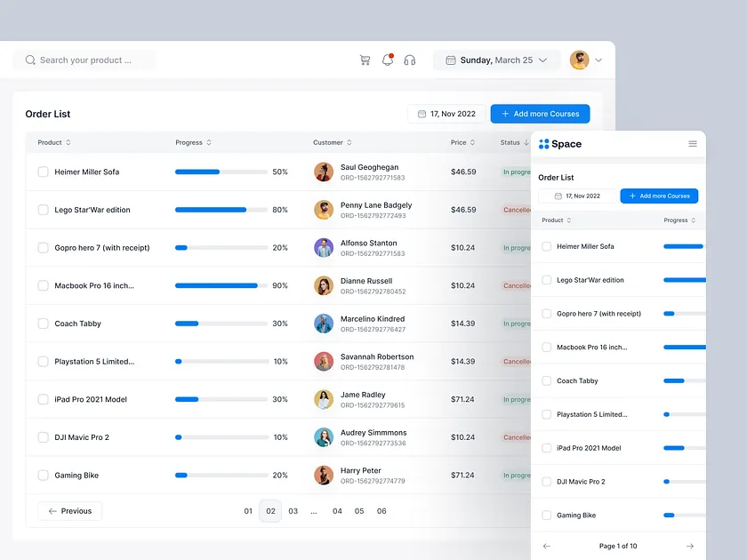
Task: Click the Search your product field
Action: (84, 60)
